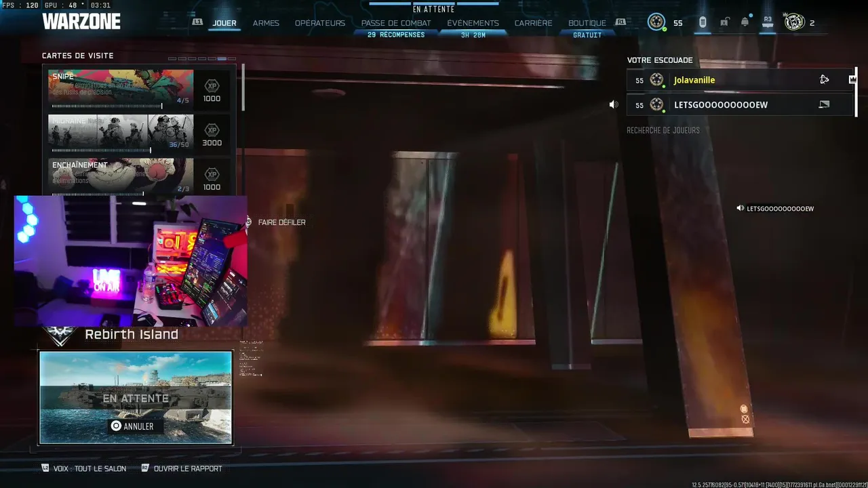Click the VOTRE ESCOUADE heading

tap(660, 60)
